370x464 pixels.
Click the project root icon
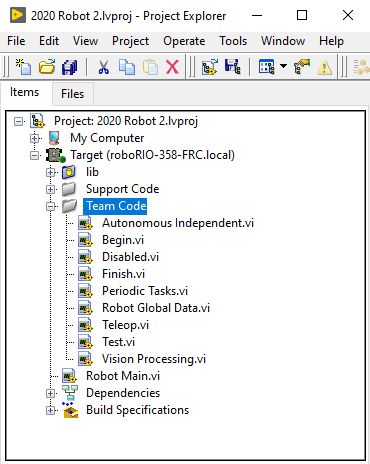tap(37, 121)
